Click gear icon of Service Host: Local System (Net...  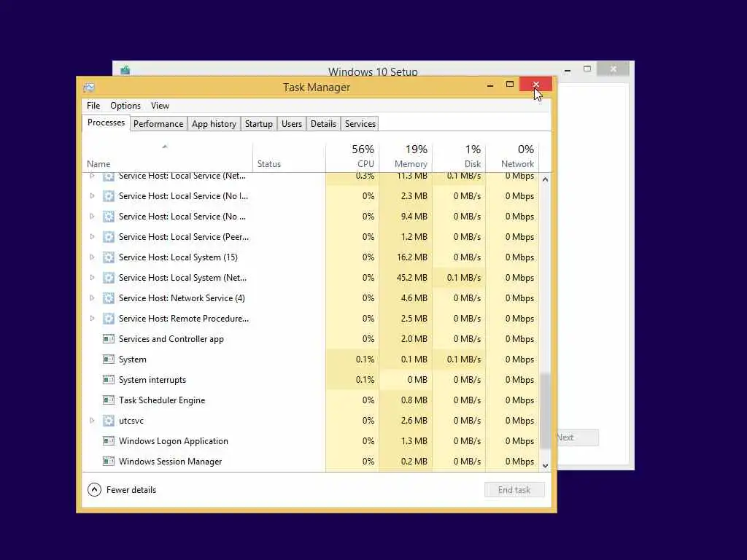109,278
